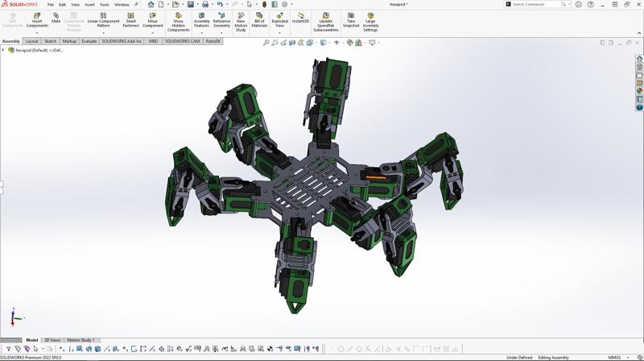Open Reference Geometry

221,21
